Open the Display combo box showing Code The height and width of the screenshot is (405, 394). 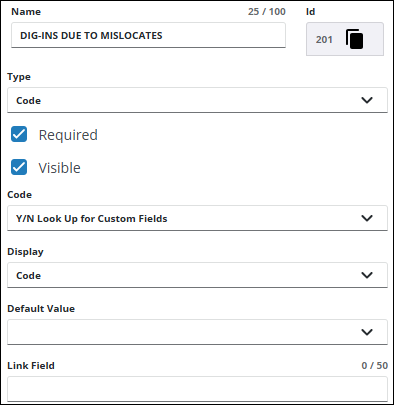[x=197, y=275]
